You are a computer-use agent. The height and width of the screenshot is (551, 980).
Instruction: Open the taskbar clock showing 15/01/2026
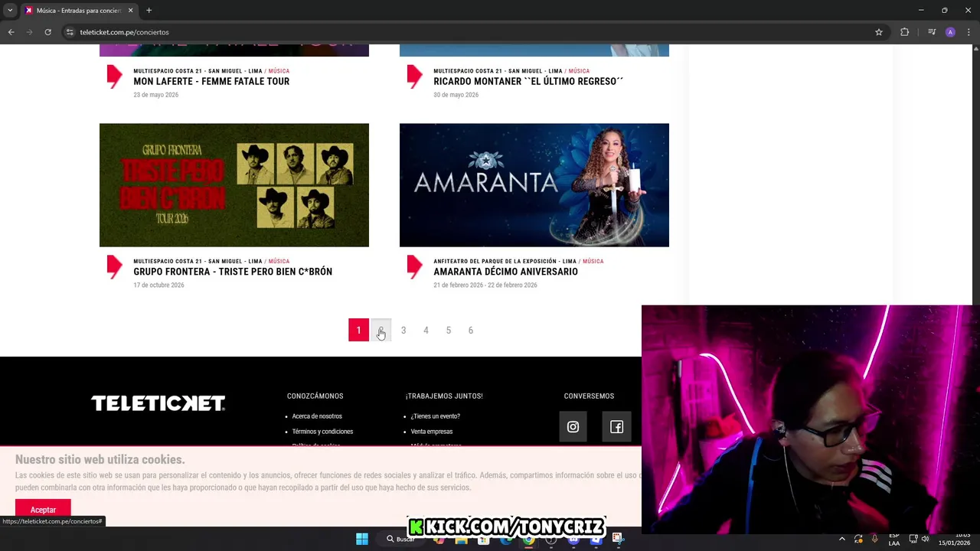click(954, 539)
